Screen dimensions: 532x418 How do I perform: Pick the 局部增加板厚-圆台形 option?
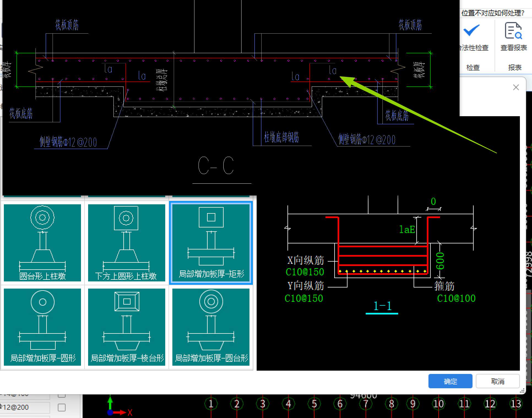[211, 327]
